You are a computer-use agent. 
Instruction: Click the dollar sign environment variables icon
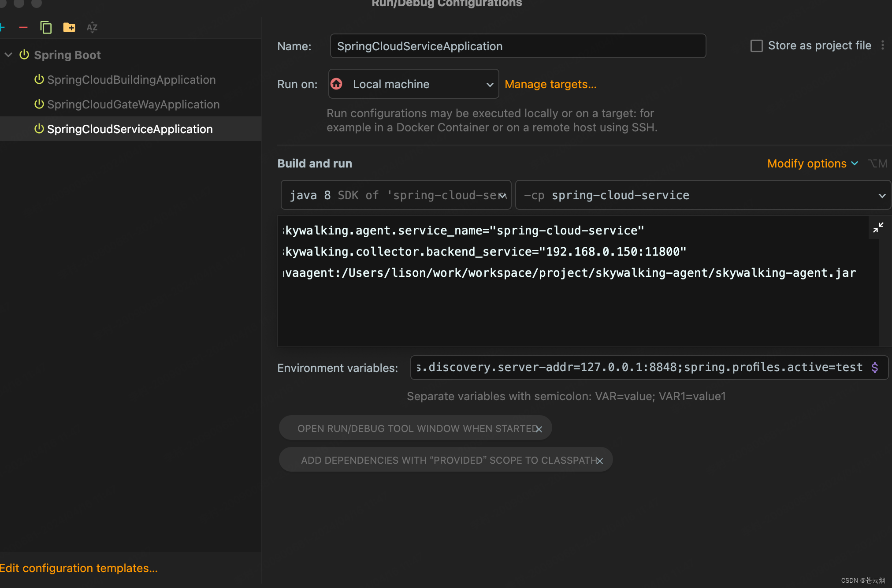pos(874,368)
